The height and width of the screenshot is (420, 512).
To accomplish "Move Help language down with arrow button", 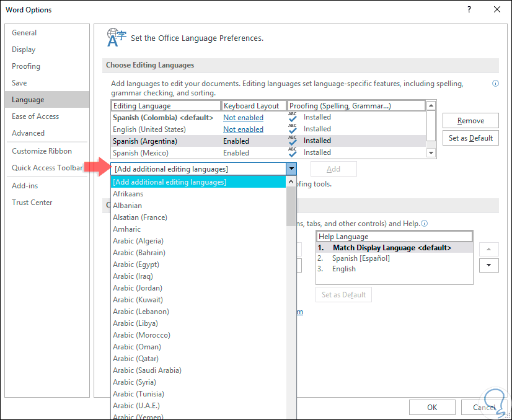I will pos(489,265).
